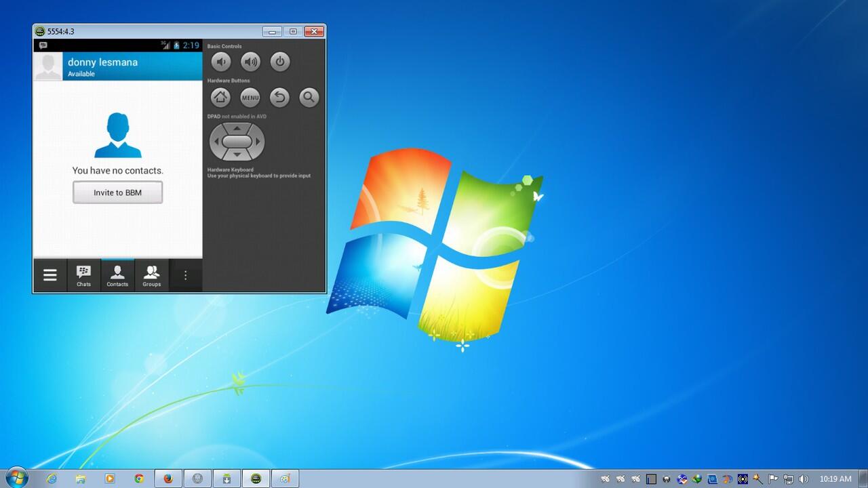Image resolution: width=868 pixels, height=488 pixels.
Task: Raise the emulator volume with volume-up button
Action: [250, 62]
